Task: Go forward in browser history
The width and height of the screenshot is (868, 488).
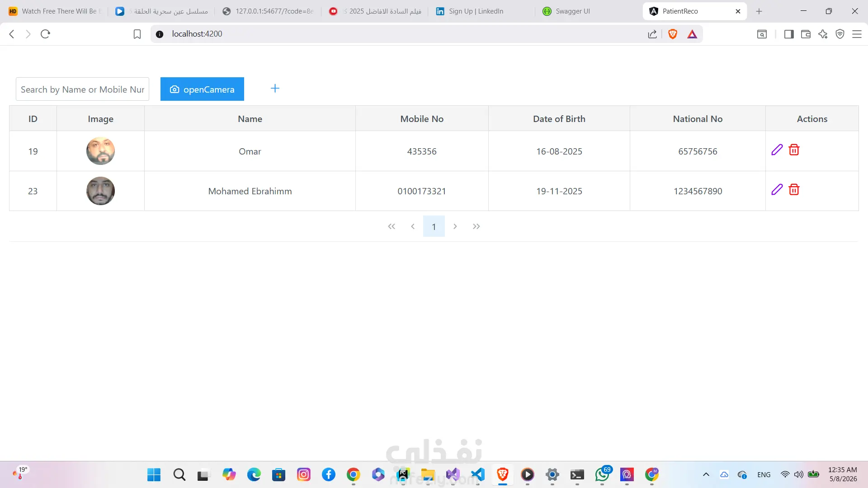Action: pos(28,34)
